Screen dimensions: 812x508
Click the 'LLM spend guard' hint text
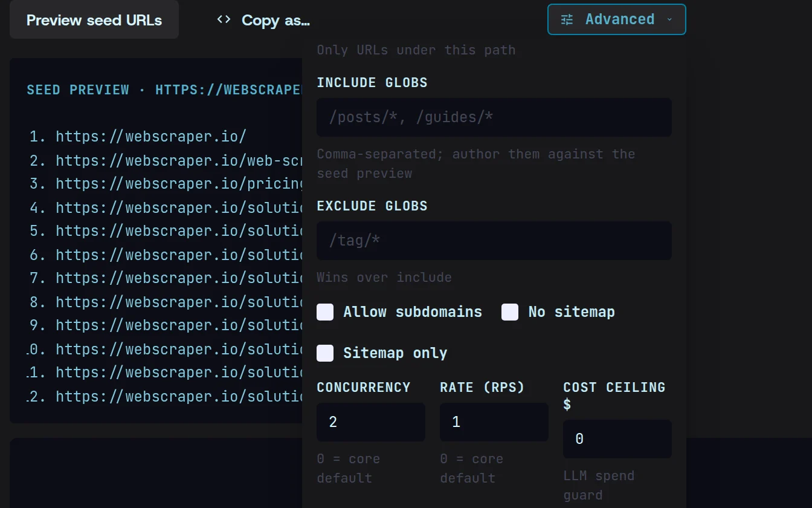click(599, 486)
